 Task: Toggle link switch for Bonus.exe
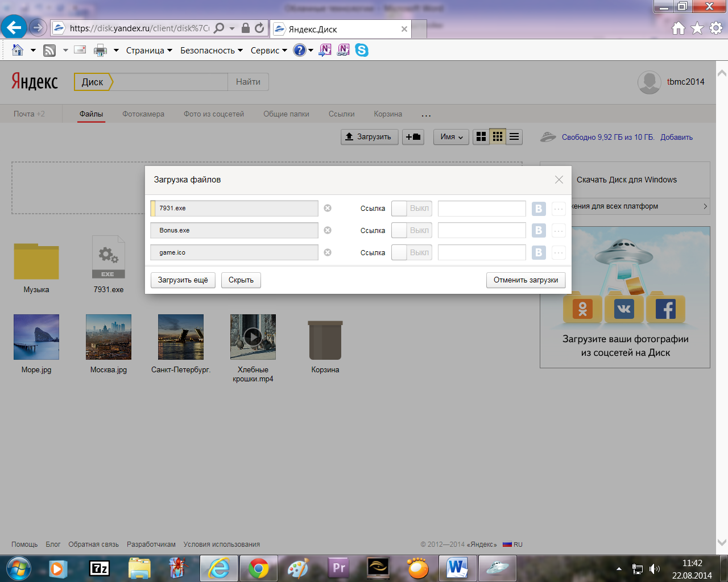point(412,230)
